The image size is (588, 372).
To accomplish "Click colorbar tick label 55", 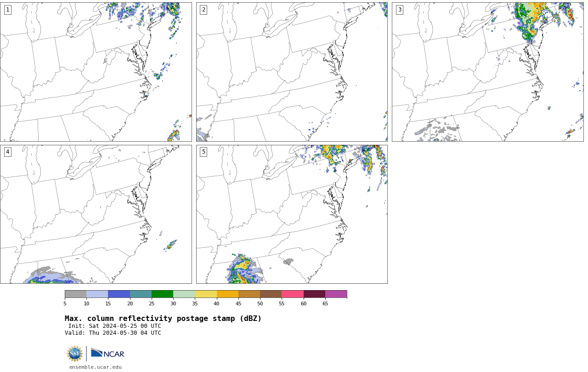I will pos(282,303).
